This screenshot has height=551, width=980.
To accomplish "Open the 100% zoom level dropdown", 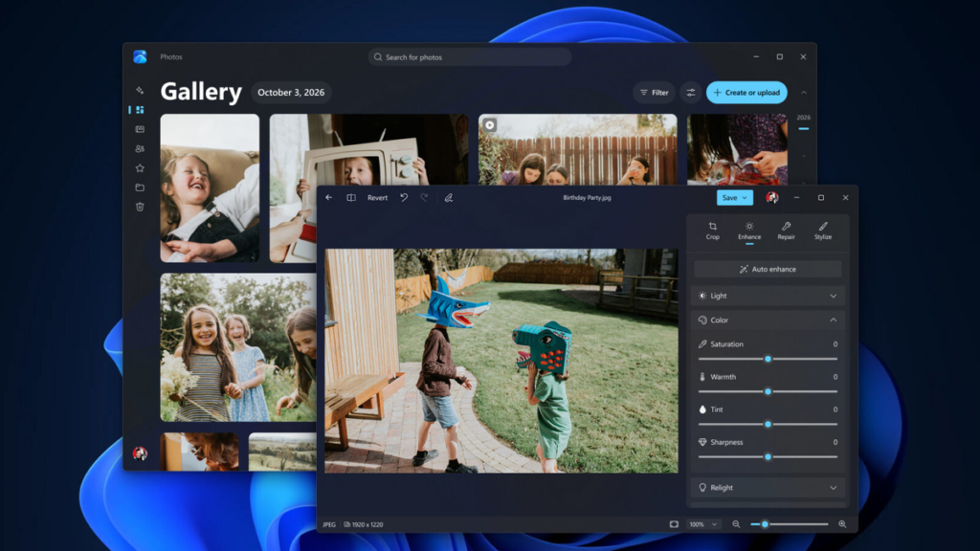I will pos(703,524).
